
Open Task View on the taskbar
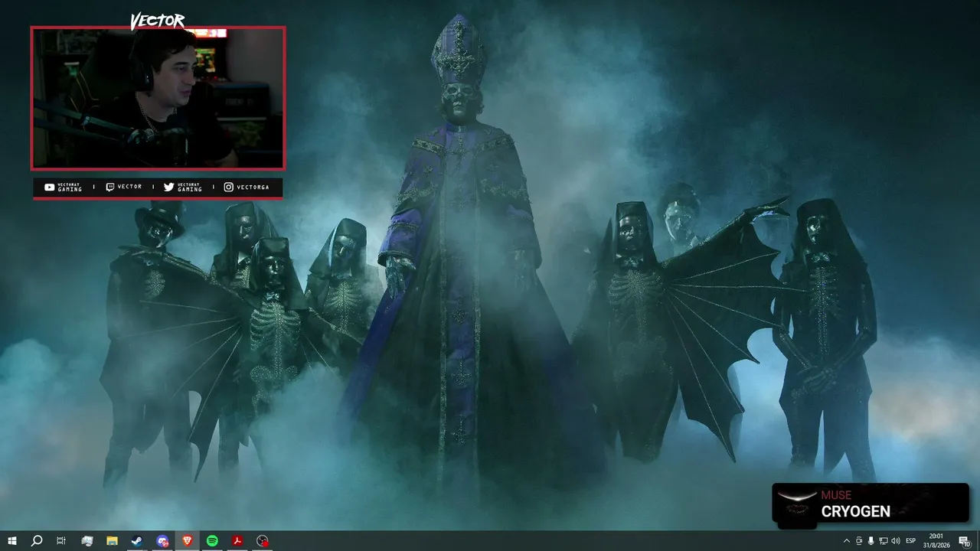[61, 541]
